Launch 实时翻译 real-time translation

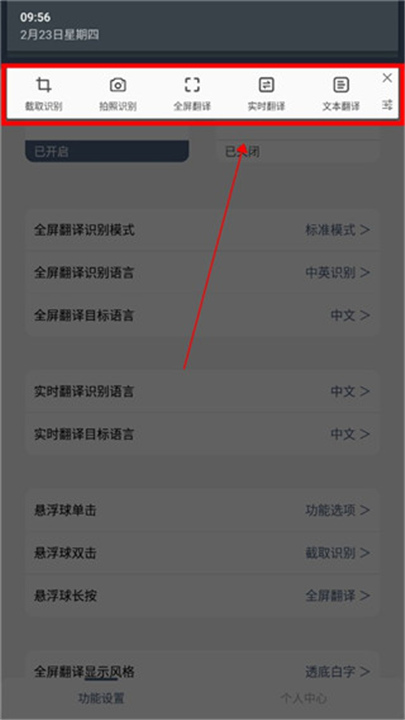pyautogui.click(x=266, y=94)
